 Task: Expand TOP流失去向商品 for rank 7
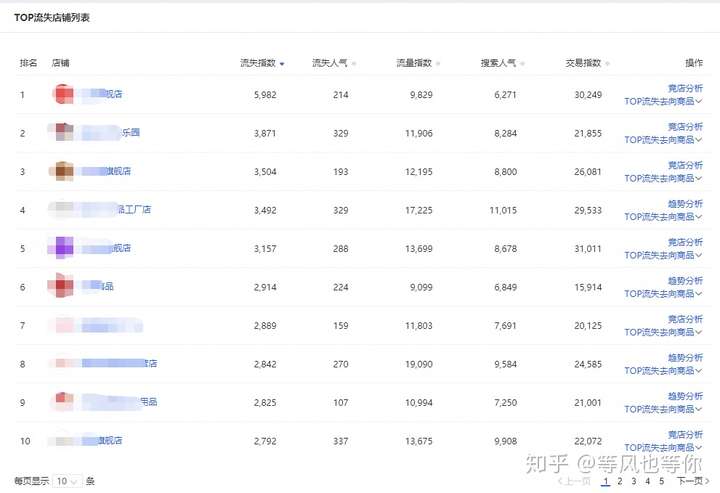click(663, 332)
